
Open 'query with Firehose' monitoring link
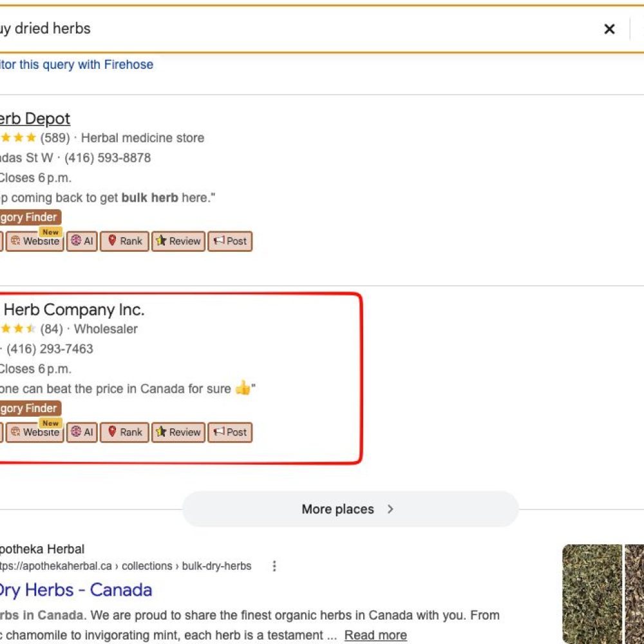pos(77,64)
